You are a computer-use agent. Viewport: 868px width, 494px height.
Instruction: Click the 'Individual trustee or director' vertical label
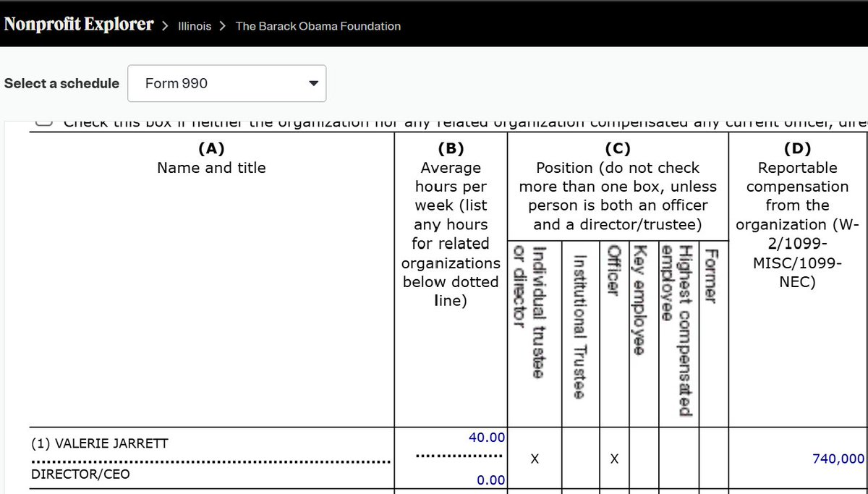coord(530,312)
